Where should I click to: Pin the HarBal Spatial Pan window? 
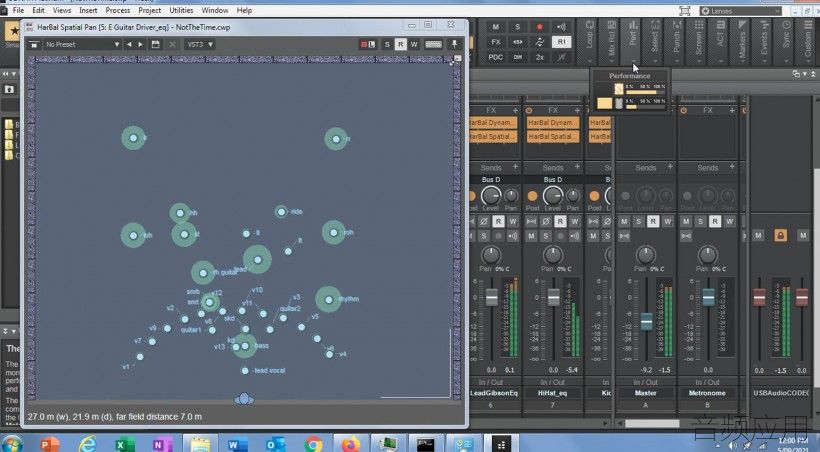(454, 44)
